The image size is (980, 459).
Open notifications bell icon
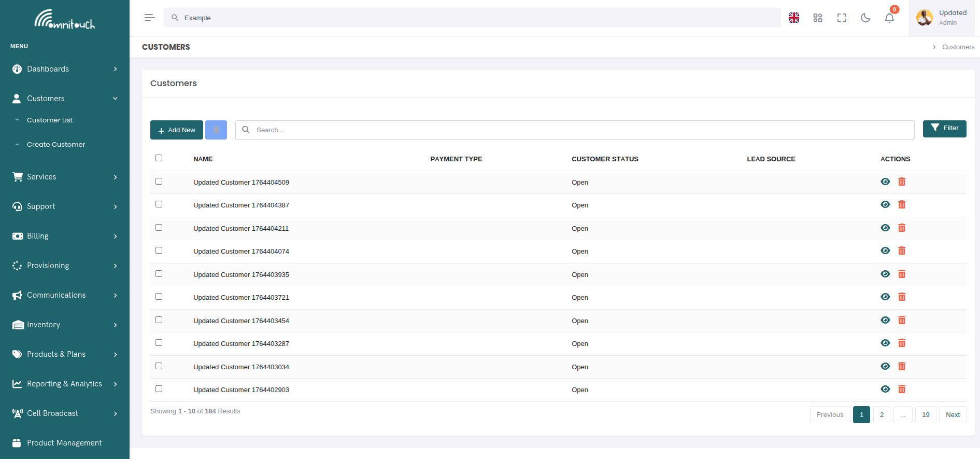click(x=889, y=18)
